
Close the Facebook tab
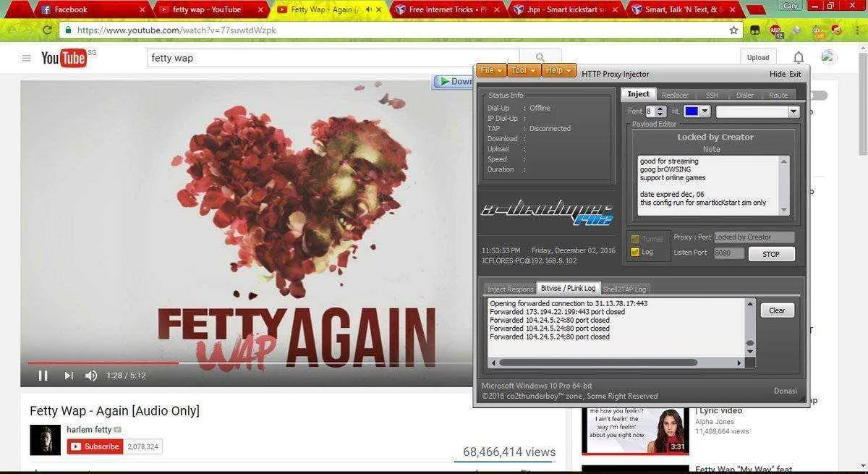[x=142, y=9]
